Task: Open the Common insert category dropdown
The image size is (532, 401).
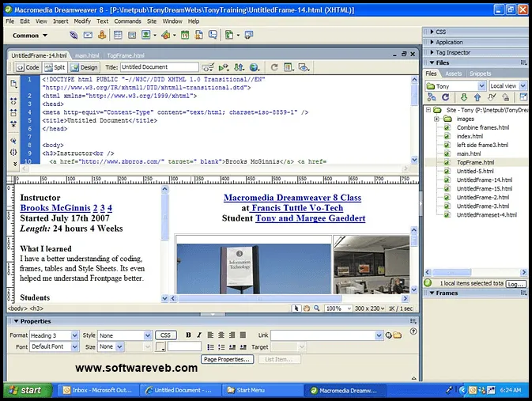Action: pyautogui.click(x=30, y=36)
